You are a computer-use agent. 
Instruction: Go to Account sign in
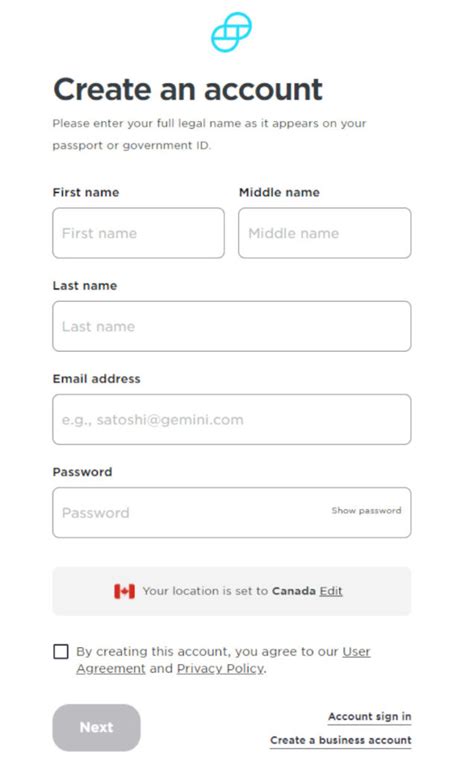[x=370, y=717]
